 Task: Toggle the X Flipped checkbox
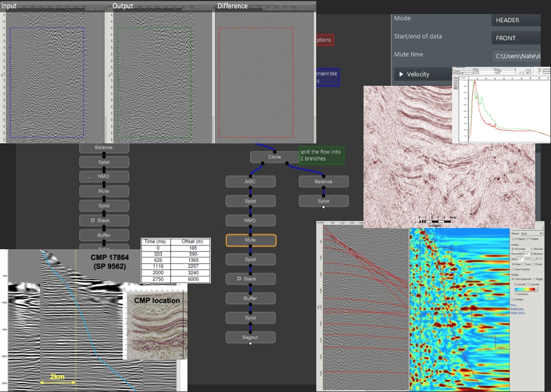[x=514, y=239]
